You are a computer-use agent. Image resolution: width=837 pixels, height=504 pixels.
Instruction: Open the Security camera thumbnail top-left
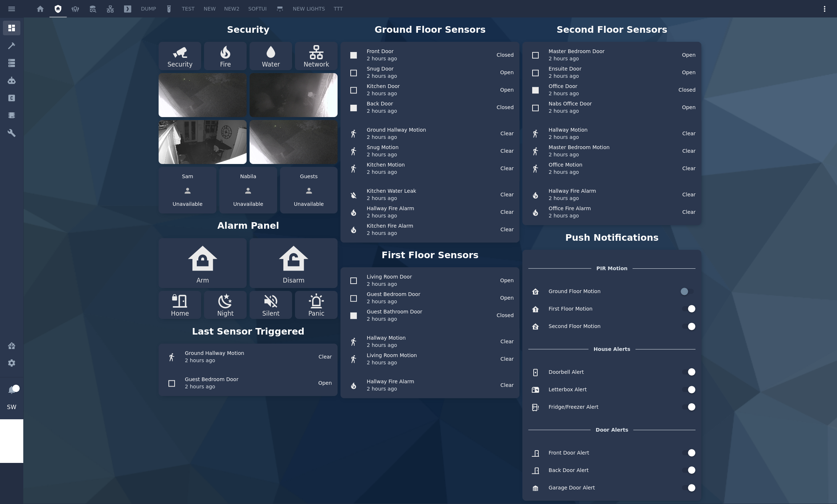tap(202, 95)
